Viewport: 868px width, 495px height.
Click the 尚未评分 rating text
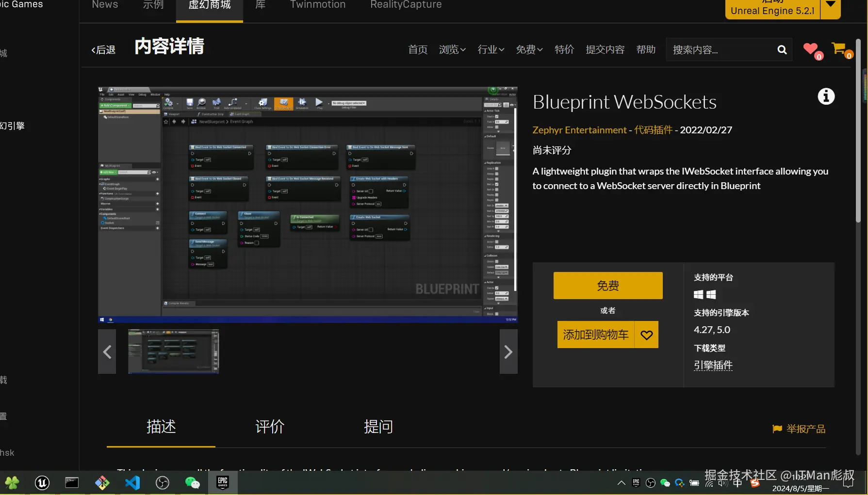[552, 150]
